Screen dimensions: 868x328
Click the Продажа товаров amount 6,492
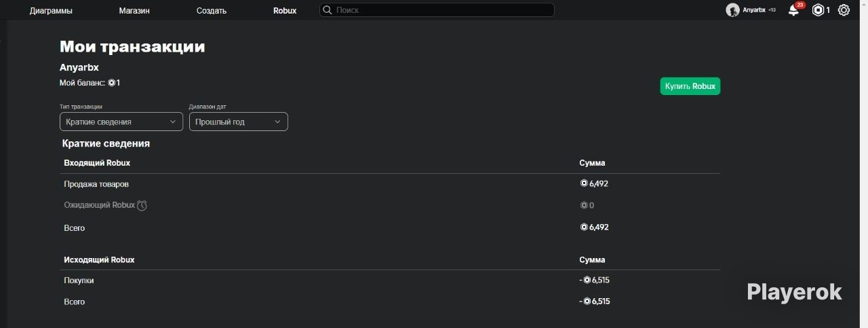pyautogui.click(x=594, y=183)
